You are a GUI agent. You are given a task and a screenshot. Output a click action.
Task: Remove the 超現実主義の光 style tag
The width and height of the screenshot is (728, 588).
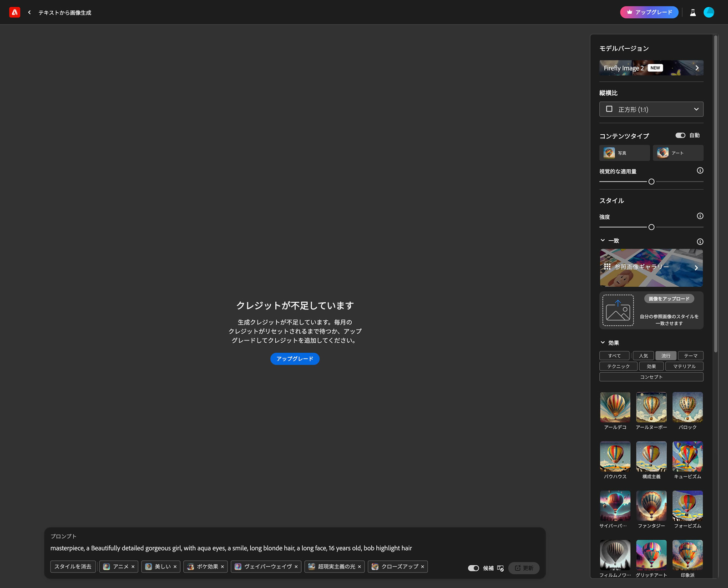point(359,567)
